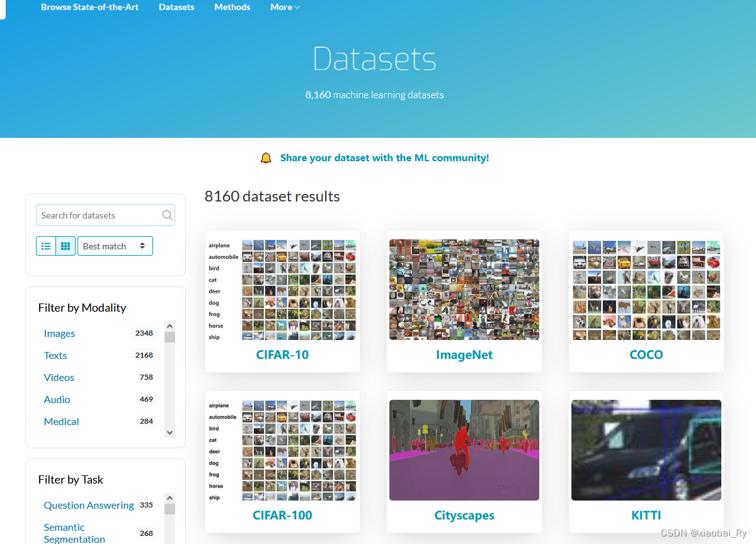
Task: Switch to list view layout
Action: coord(46,246)
